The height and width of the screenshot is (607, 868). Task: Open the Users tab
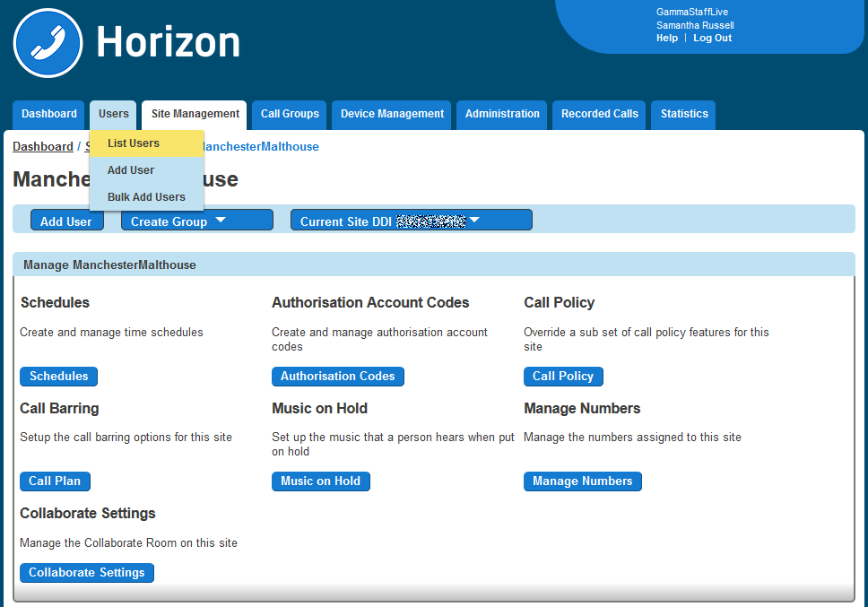tap(114, 114)
